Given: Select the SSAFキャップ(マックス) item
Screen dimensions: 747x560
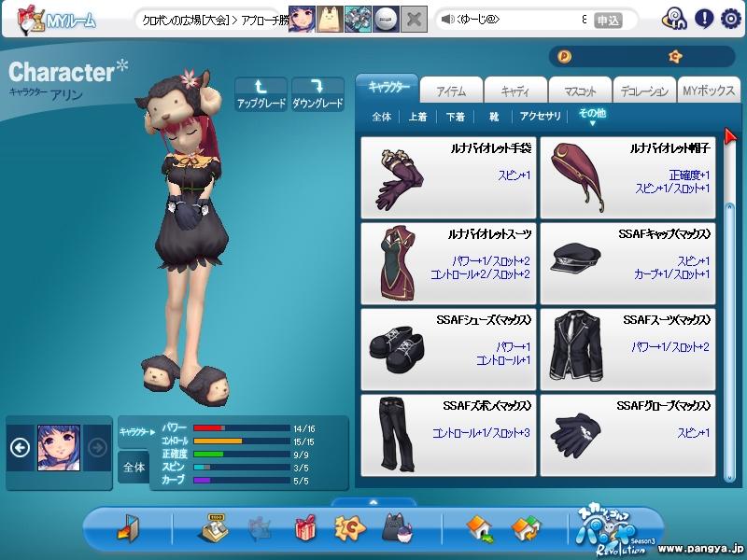Looking at the screenshot, I should pos(627,263).
